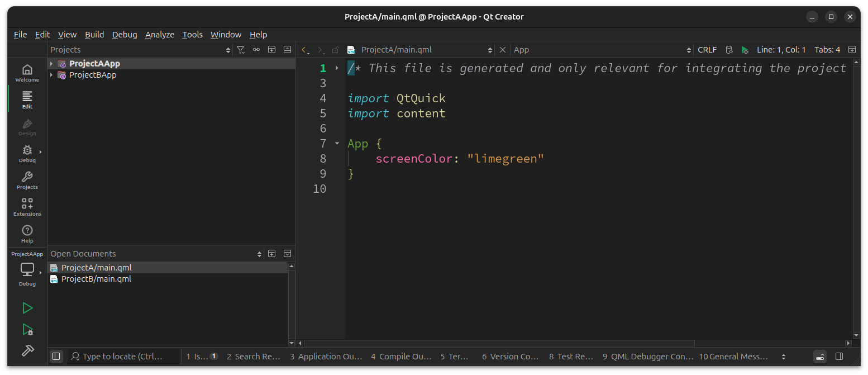Open the Build menu
Screen dimensions: 868x375
point(94,35)
